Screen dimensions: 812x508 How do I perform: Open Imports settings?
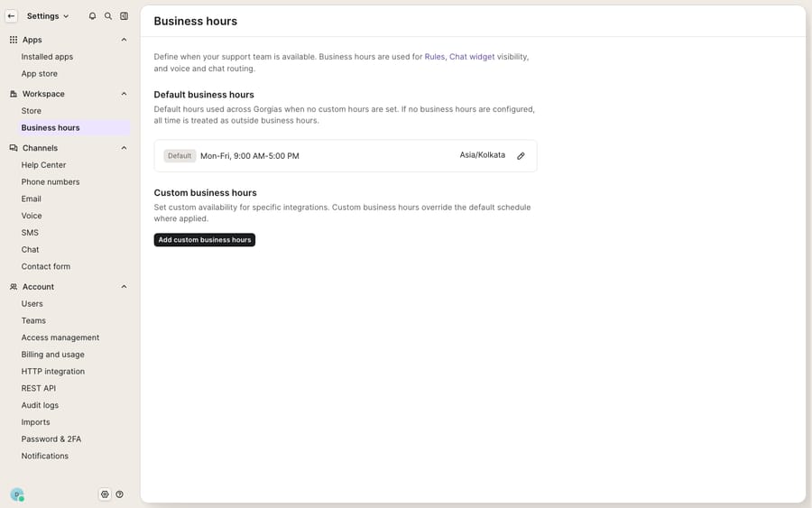click(35, 422)
